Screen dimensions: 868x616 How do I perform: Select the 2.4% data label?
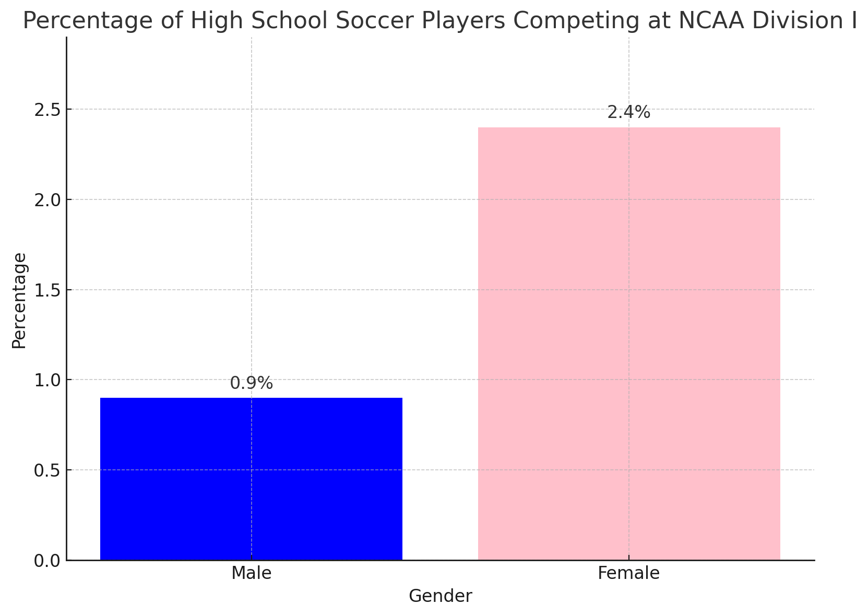point(628,112)
